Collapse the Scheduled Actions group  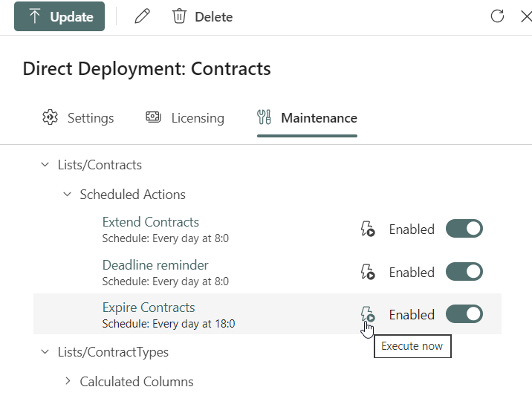67,195
